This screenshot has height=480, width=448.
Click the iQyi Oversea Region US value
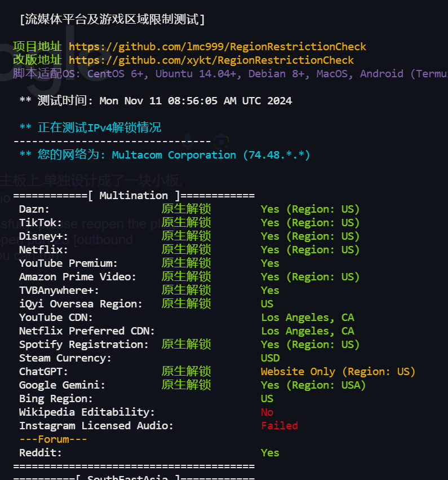pos(267,303)
